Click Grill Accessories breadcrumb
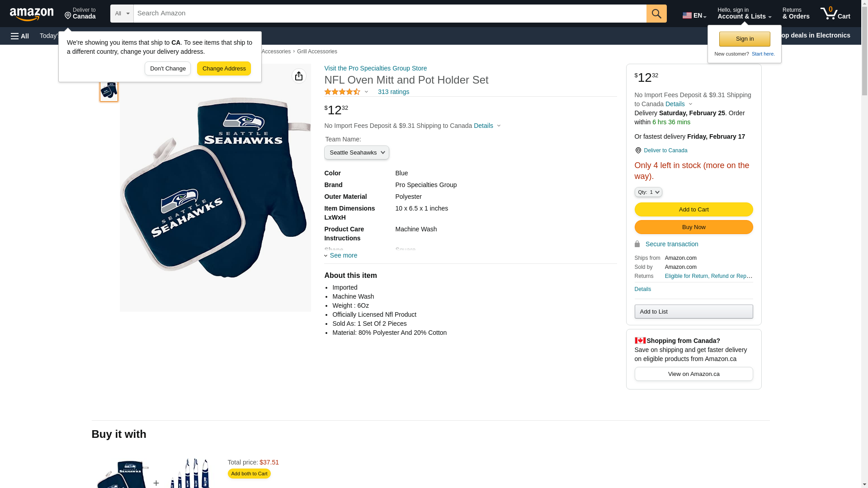Screen dimensions: 868x488 [x=317, y=52]
